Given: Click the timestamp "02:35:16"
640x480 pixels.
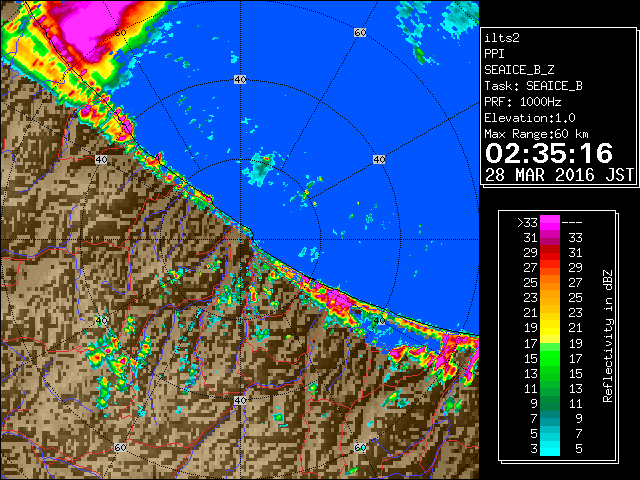Looking at the screenshot, I should click(549, 153).
